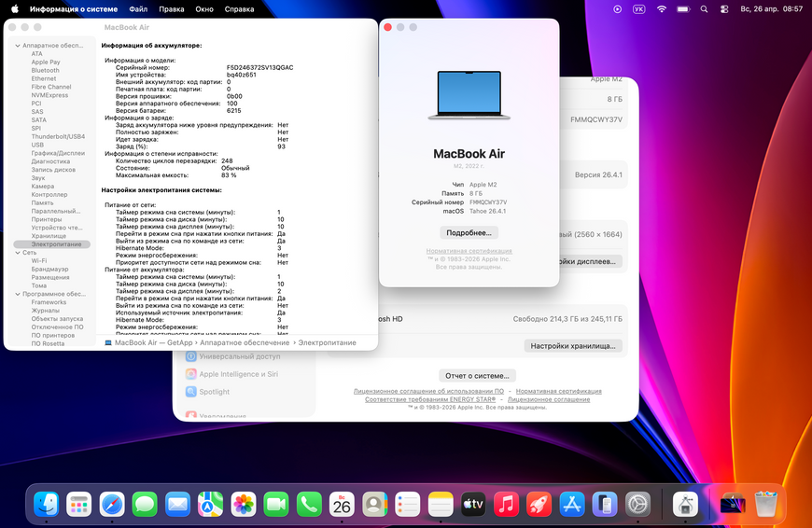The image size is (812, 528).
Task: Open Apple TV app in Dock
Action: click(473, 504)
